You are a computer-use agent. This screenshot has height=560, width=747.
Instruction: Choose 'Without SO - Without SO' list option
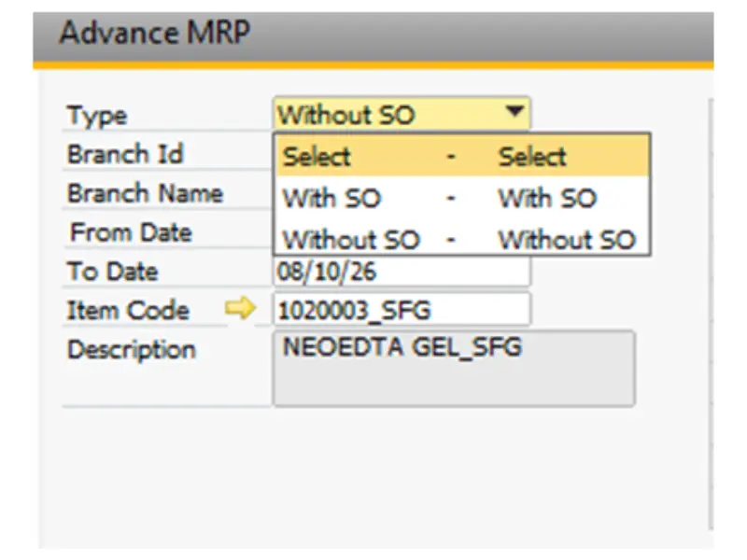point(462,239)
